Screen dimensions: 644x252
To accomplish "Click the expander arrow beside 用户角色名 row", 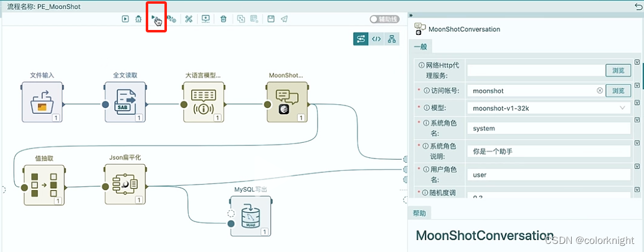I will point(637,167).
